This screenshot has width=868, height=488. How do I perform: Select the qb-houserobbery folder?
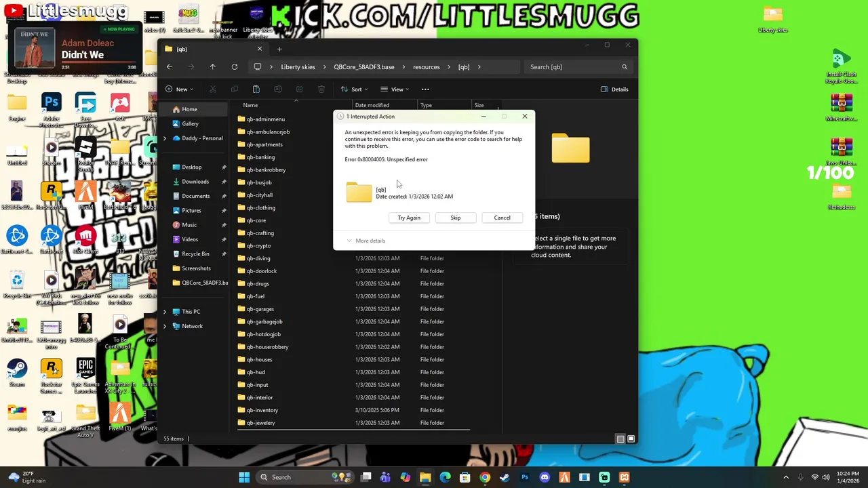pyautogui.click(x=267, y=347)
